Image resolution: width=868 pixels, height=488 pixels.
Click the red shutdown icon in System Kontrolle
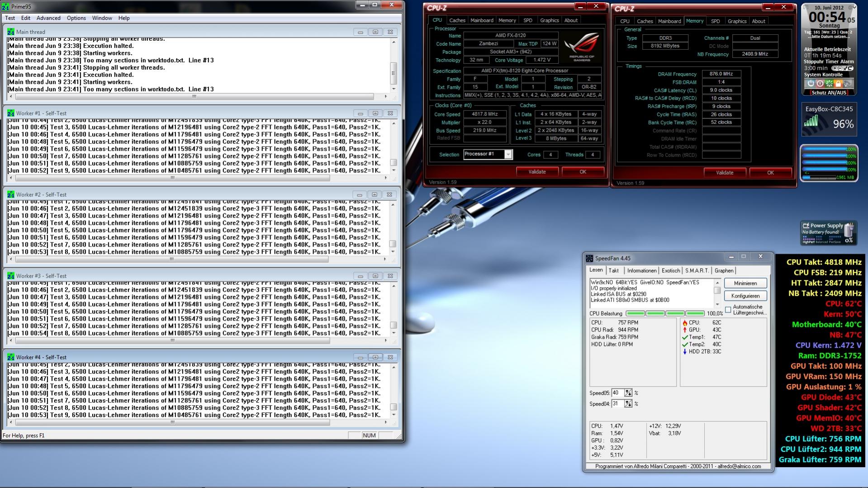tap(820, 84)
